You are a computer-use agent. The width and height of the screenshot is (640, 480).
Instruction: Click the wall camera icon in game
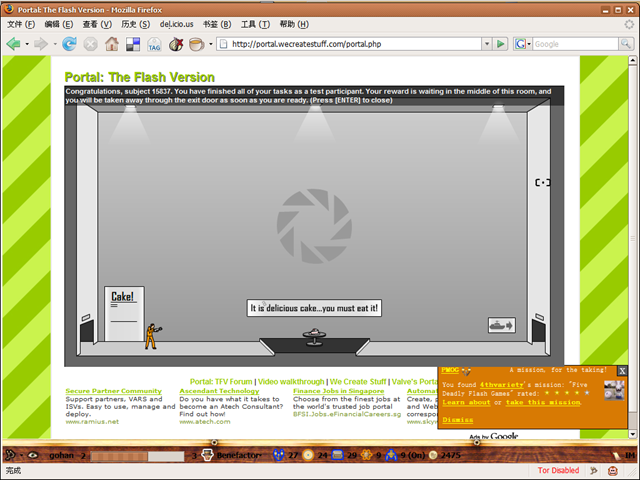coord(542,182)
